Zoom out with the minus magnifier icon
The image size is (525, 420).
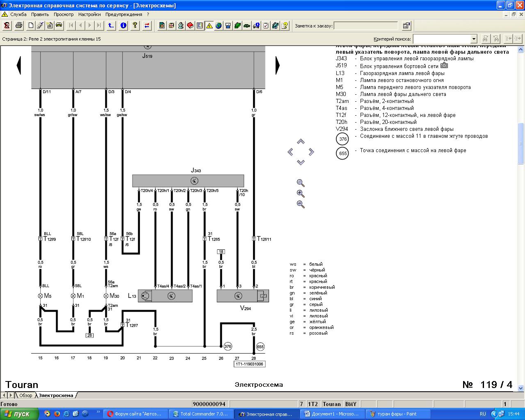[301, 204]
